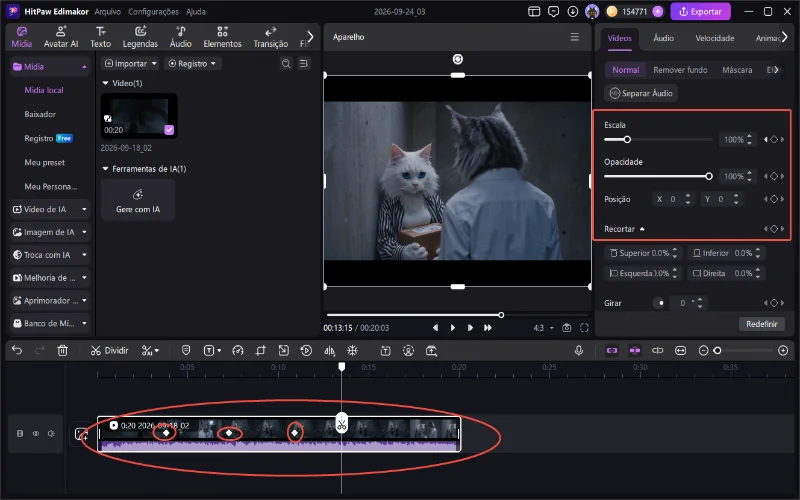Open the Áudio library panel
800x500 pixels.
tap(181, 37)
